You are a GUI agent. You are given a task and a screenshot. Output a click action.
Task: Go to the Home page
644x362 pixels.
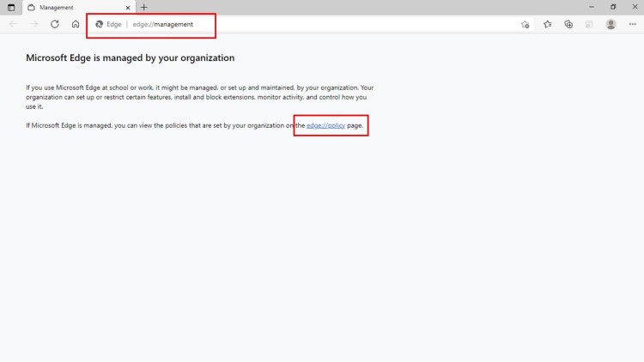coord(76,24)
